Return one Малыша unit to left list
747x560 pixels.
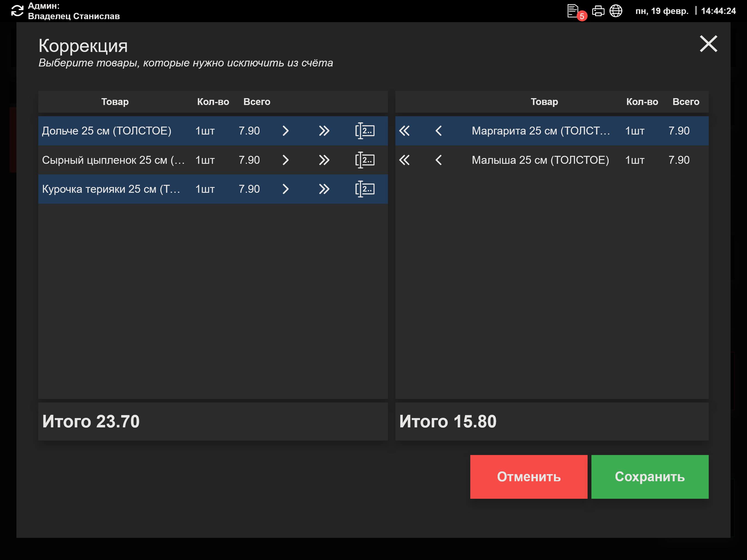(x=439, y=160)
